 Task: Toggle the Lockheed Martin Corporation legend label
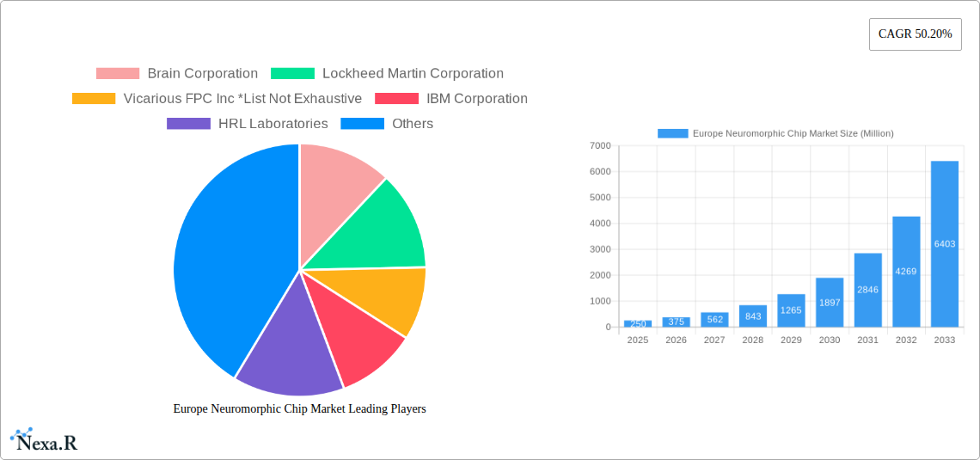coord(413,74)
